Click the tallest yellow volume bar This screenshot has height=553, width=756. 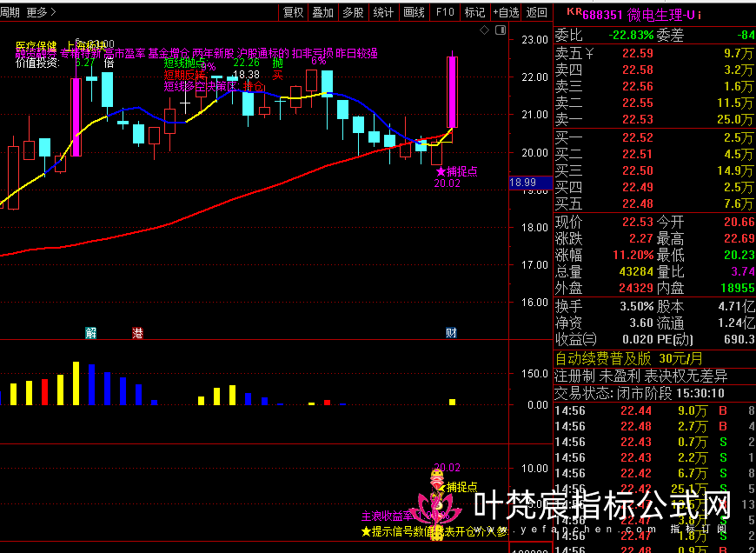(x=76, y=383)
